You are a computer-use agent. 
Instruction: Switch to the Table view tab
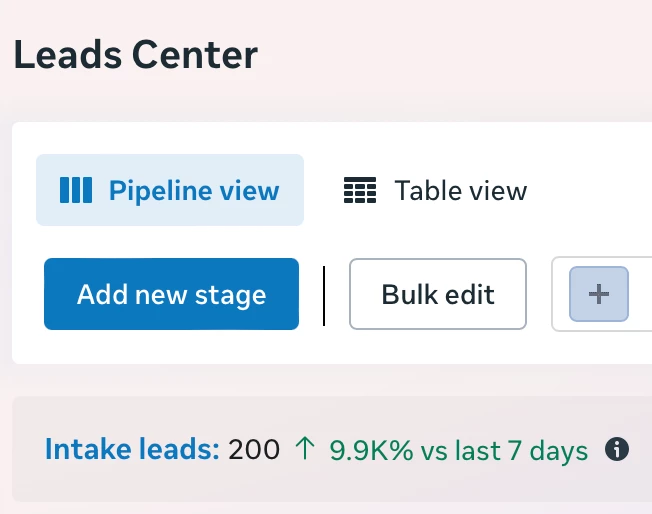pos(435,190)
